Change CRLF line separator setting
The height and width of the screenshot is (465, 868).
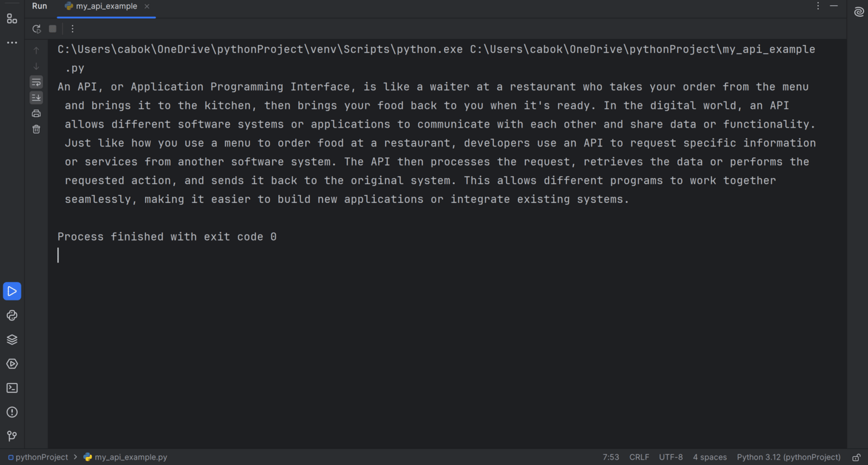tap(639, 457)
